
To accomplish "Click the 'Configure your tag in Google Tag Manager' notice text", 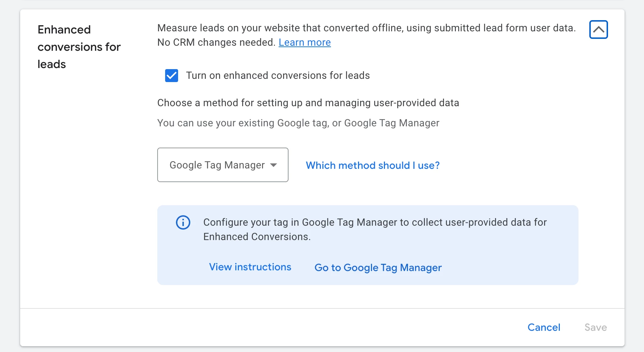I will (x=375, y=230).
